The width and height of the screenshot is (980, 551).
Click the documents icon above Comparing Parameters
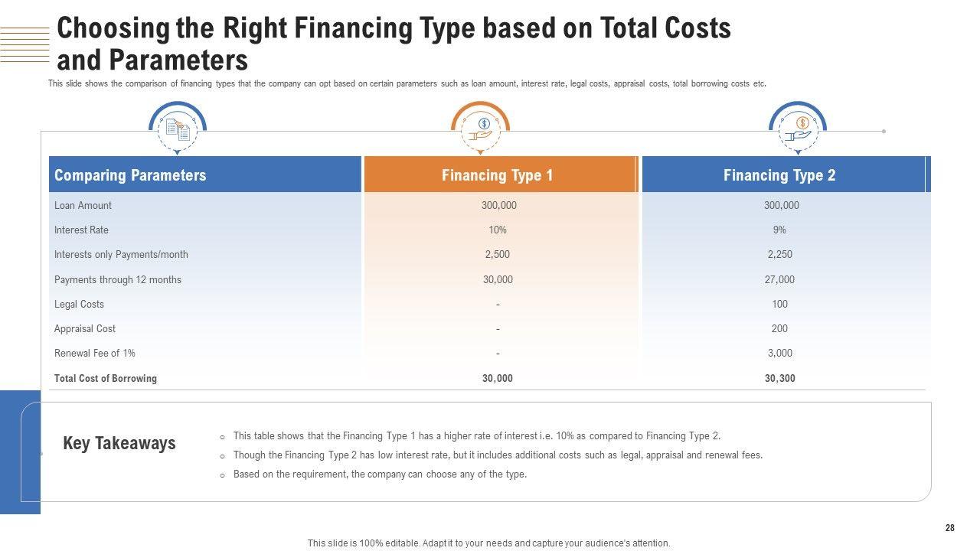178,131
